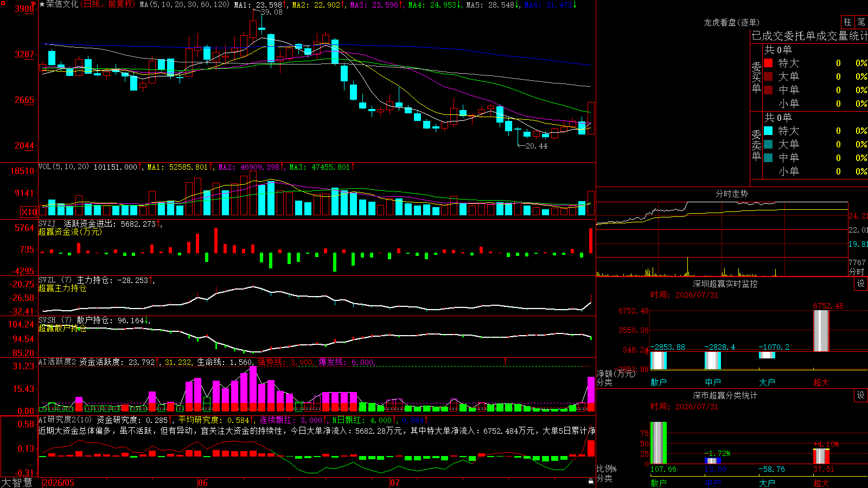Click the X10 volume scale box
The height and width of the screenshot is (488, 868).
(29, 212)
